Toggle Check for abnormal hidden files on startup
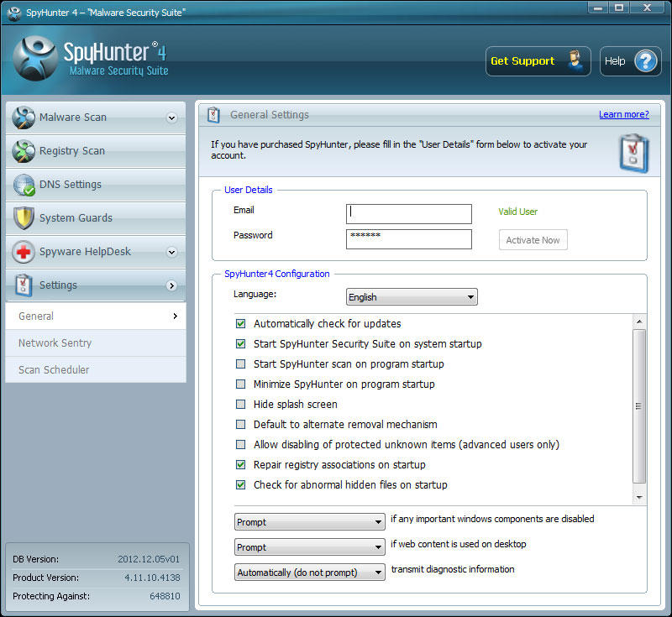This screenshot has width=672, height=617. pyautogui.click(x=241, y=484)
